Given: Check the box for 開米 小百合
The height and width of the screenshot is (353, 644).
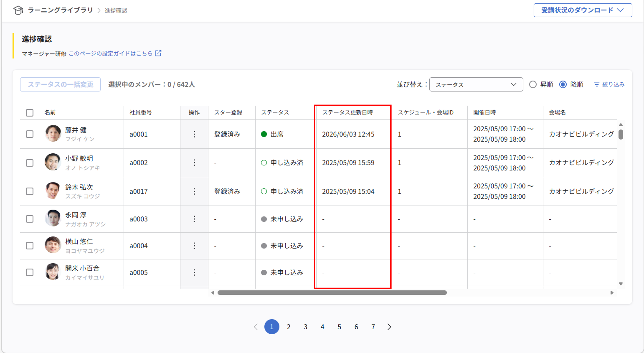Looking at the screenshot, I should point(30,272).
